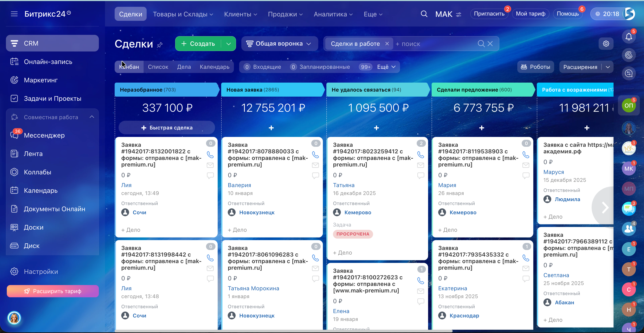Expand the Общая воронка funnel dropdown
Image resolution: width=644 pixels, height=333 pixels.
pos(279,44)
